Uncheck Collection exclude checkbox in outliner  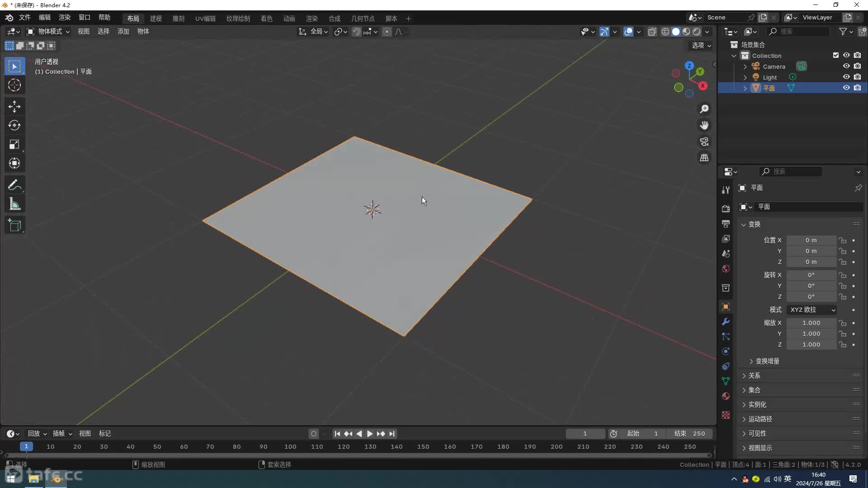(836, 55)
